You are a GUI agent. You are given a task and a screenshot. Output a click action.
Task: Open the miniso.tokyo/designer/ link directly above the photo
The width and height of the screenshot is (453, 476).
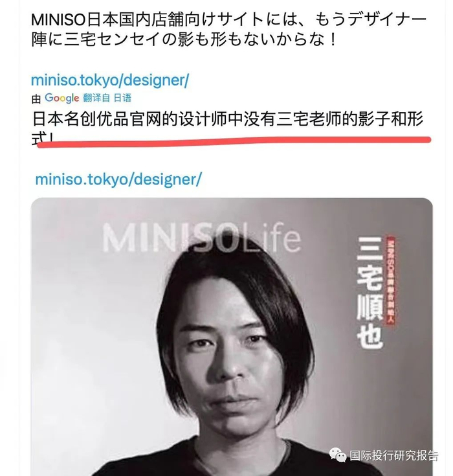point(118,179)
